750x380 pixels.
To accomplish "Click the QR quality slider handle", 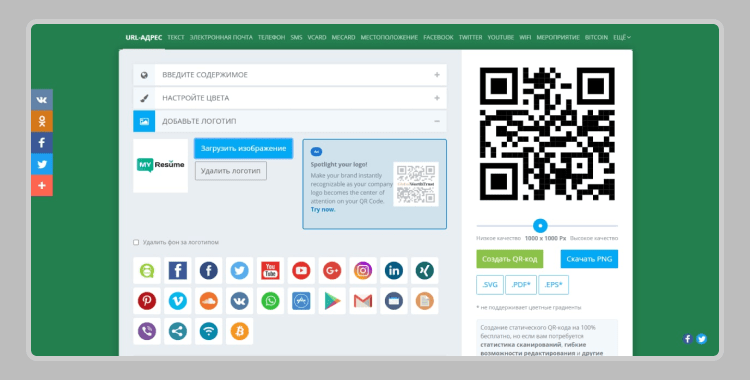I will tap(540, 225).
